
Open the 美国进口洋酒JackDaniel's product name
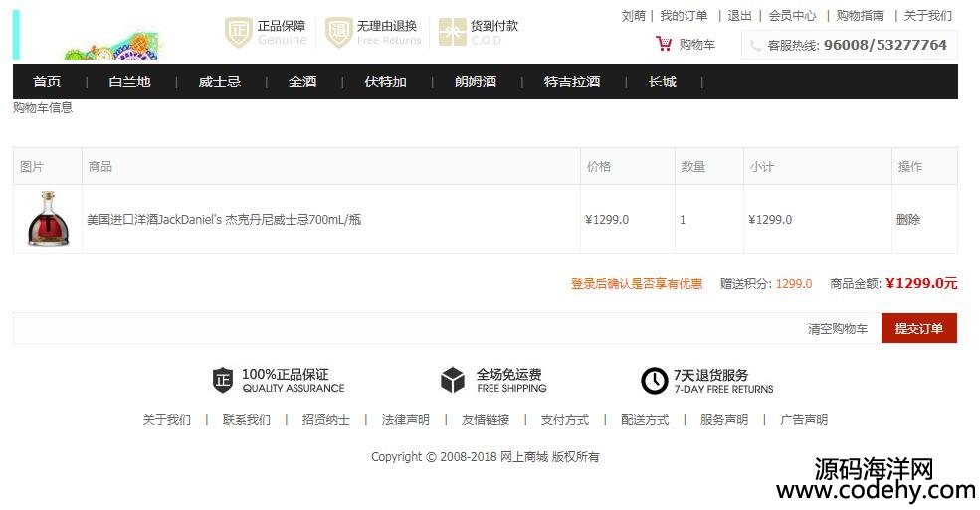(224, 219)
